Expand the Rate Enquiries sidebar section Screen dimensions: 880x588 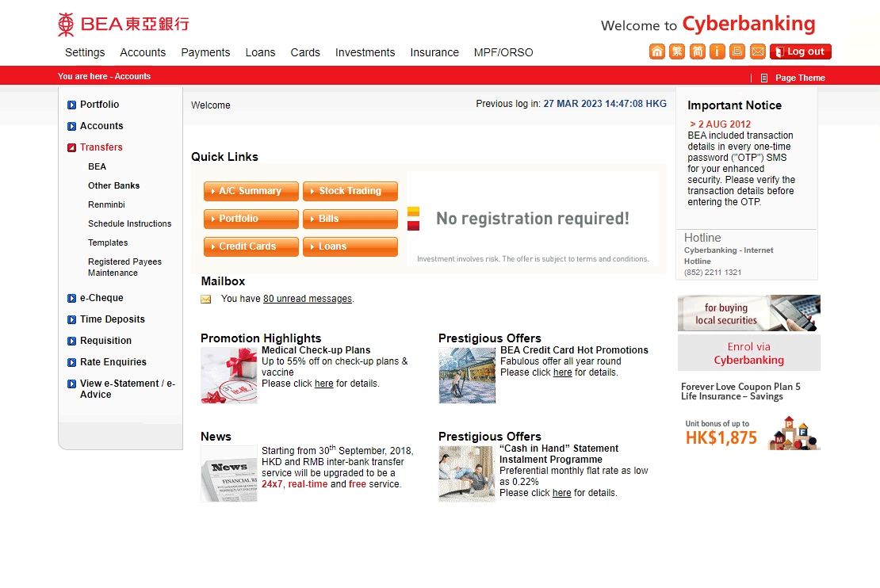[72, 362]
